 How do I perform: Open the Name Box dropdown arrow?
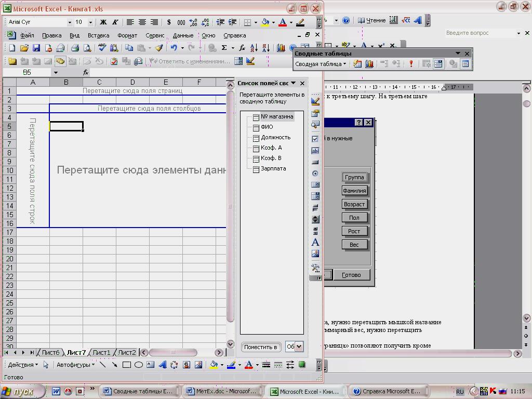tap(56, 72)
